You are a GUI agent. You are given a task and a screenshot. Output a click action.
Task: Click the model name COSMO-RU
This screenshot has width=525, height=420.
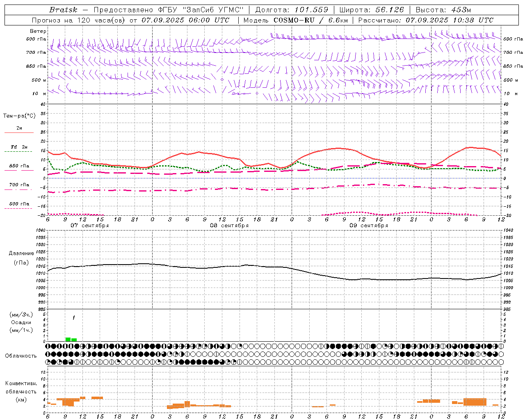[294, 20]
